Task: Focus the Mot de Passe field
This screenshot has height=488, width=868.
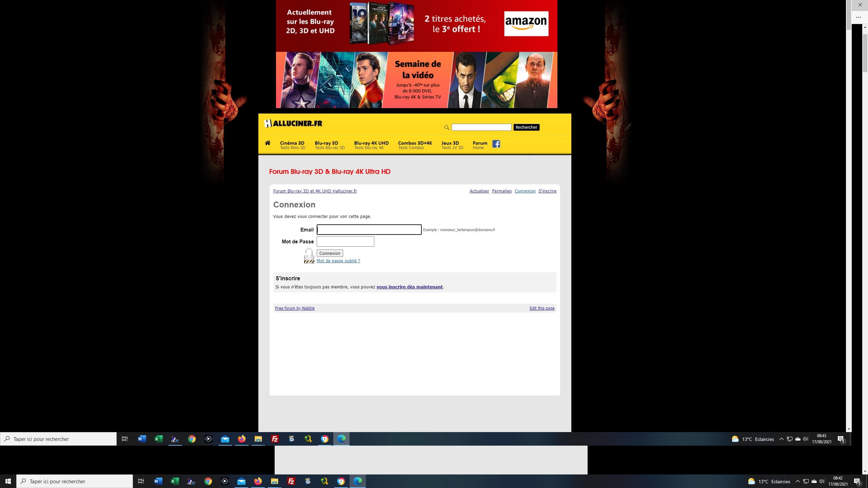Action: pyautogui.click(x=345, y=242)
